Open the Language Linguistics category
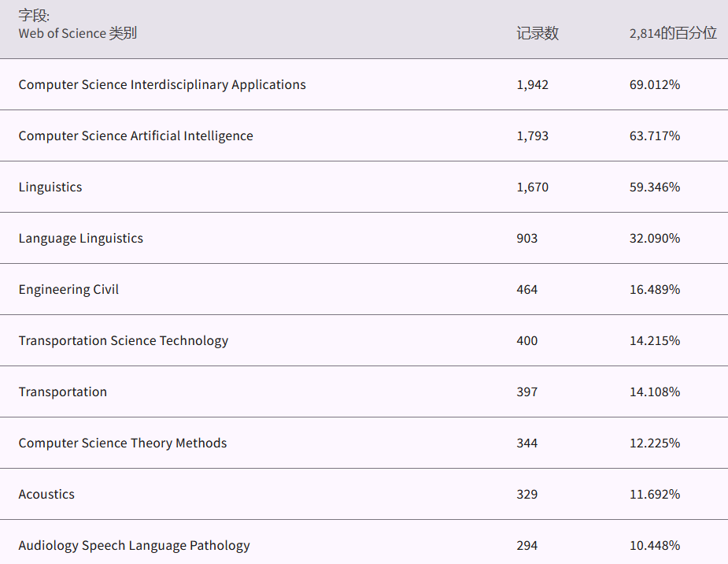The height and width of the screenshot is (564, 728). pos(81,238)
